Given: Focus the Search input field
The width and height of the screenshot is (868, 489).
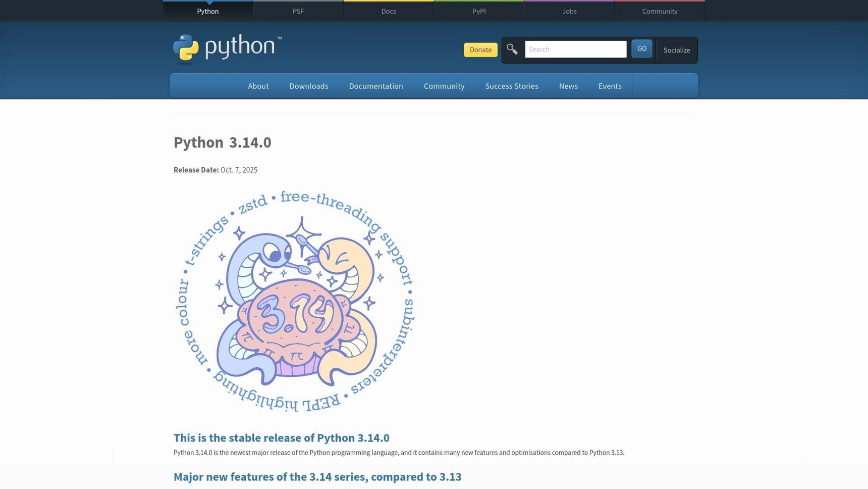Looking at the screenshot, I should click(x=576, y=49).
